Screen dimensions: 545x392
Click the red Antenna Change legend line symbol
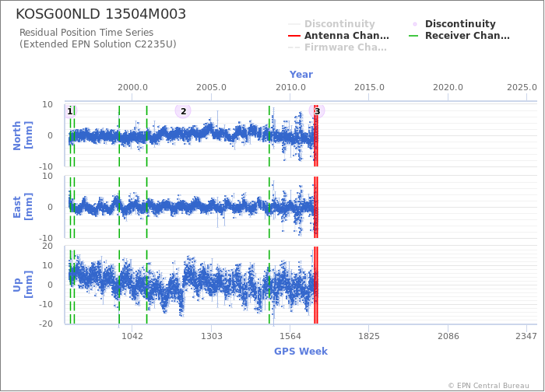pos(294,36)
